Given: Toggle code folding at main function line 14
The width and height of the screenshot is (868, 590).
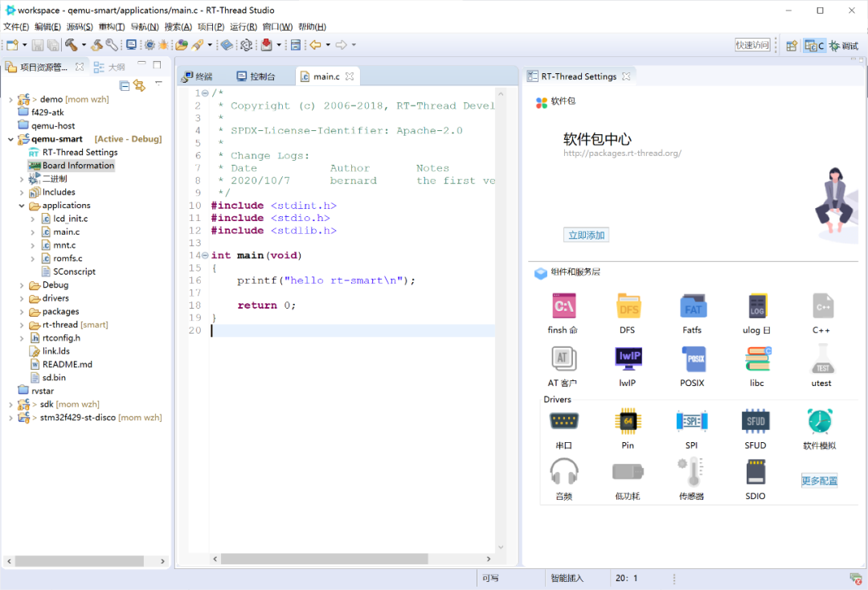Looking at the screenshot, I should tap(206, 255).
